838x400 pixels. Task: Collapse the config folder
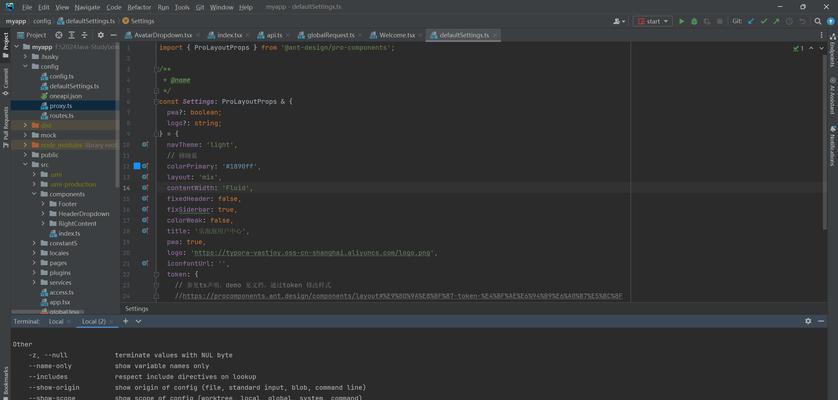pyautogui.click(x=25, y=66)
